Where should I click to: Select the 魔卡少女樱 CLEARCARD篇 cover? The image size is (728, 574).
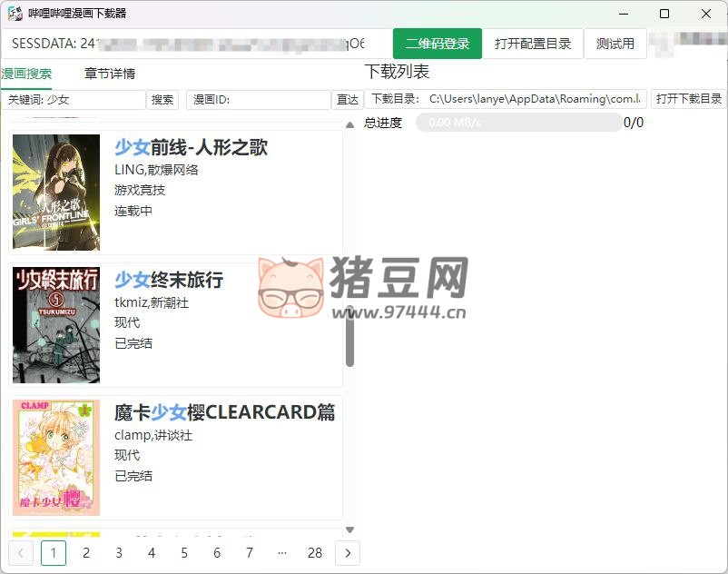coord(56,458)
